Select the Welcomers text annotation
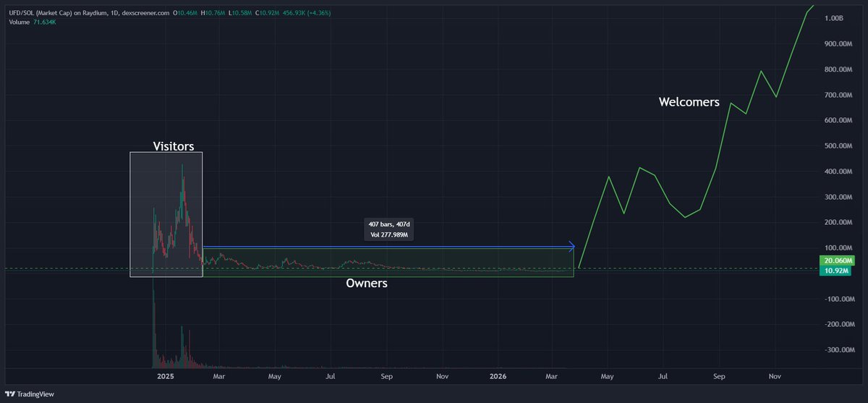 pos(689,102)
